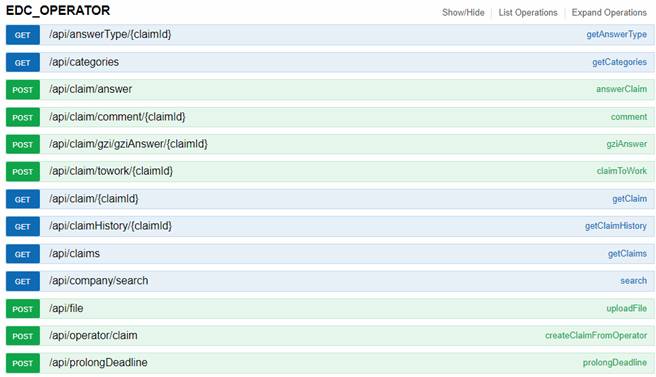Click GET badge for /api/company/search
The width and height of the screenshot is (656, 377).
pos(23,282)
